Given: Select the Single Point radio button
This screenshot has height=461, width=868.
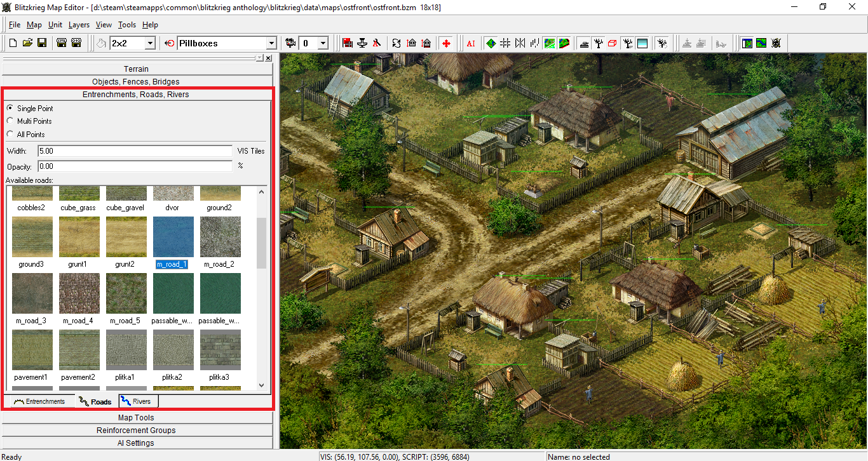Looking at the screenshot, I should (x=10, y=108).
